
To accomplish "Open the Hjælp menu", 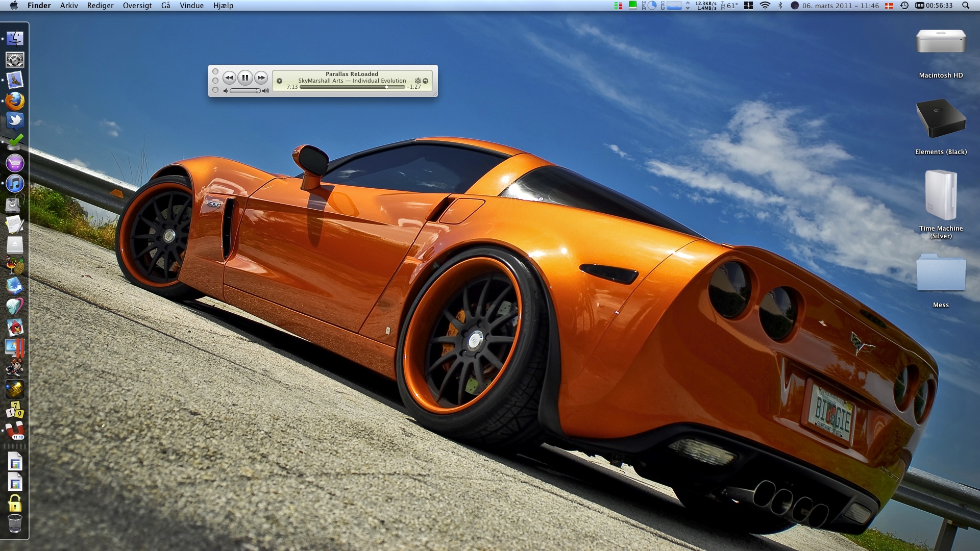I will pyautogui.click(x=223, y=6).
